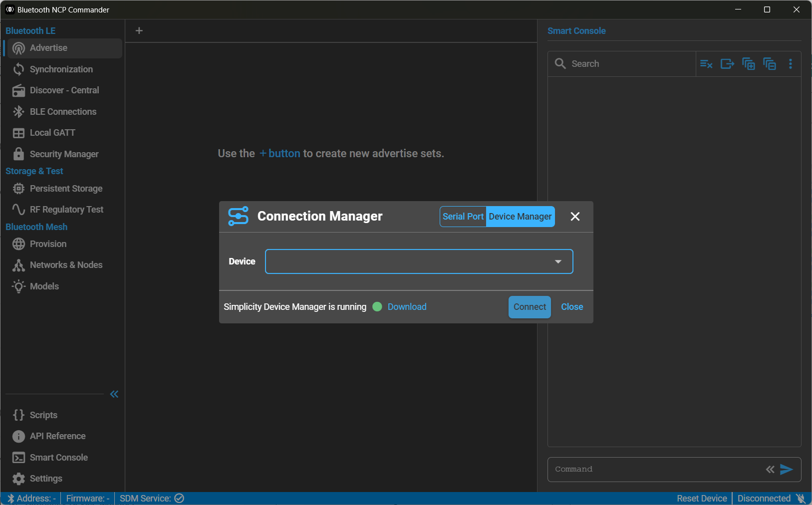Click the Disconnected status indicator
Image resolution: width=812 pixels, height=505 pixels.
pyautogui.click(x=771, y=499)
